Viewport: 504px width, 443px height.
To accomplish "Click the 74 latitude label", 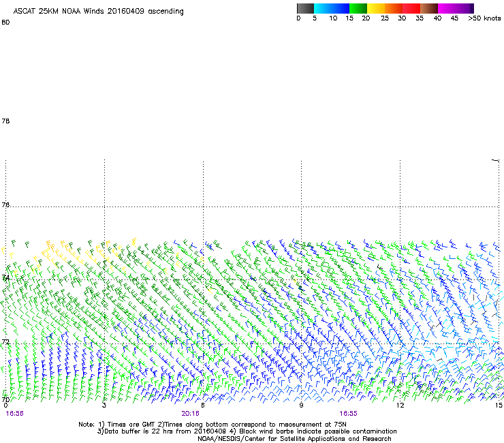I will (x=5, y=277).
